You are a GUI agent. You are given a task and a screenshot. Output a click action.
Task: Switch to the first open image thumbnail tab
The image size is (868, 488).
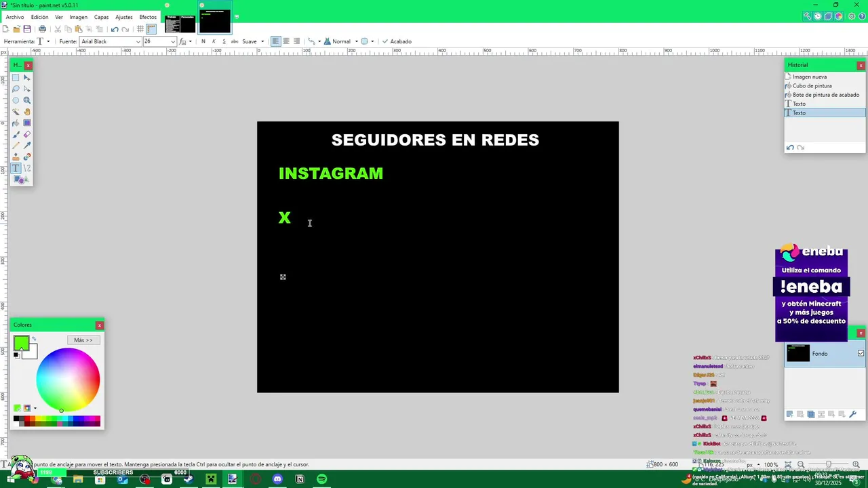(x=180, y=24)
